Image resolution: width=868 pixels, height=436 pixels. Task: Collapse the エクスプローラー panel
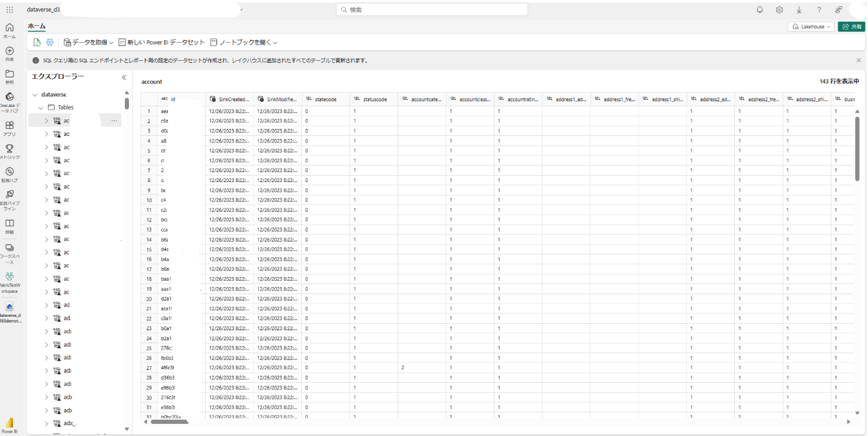click(124, 77)
